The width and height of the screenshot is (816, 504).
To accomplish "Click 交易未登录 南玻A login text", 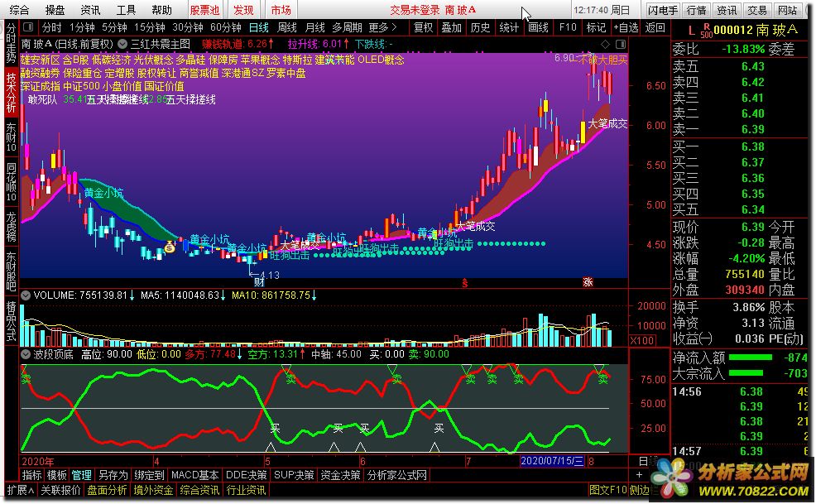I will pos(433,10).
